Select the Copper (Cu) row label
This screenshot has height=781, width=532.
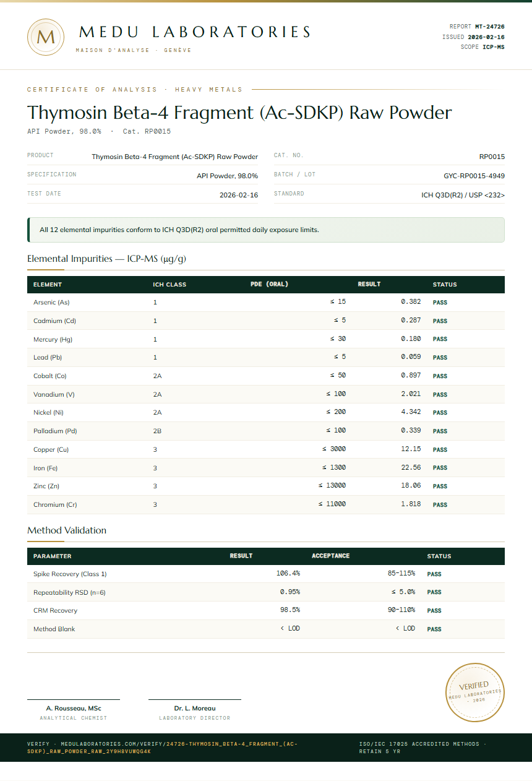pos(51,450)
